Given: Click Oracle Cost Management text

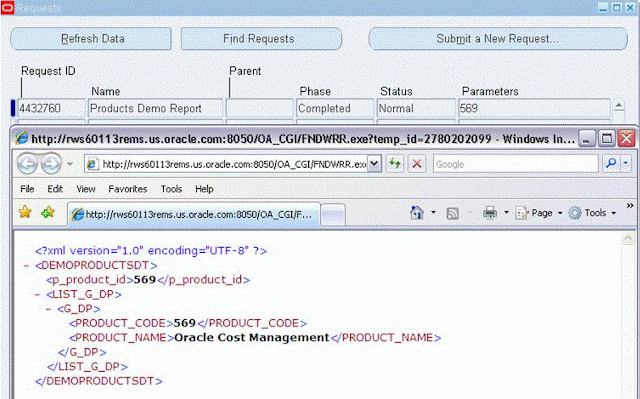Looking at the screenshot, I should (252, 338).
